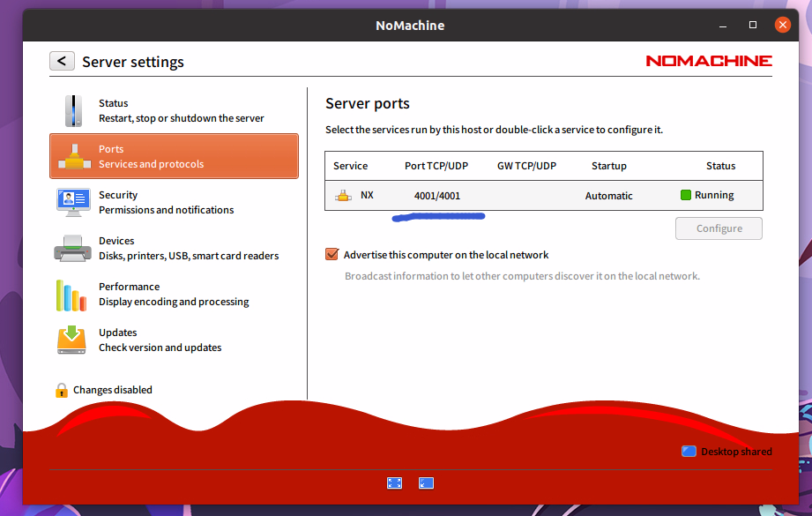Select Ports Services and protocols section

[174, 156]
